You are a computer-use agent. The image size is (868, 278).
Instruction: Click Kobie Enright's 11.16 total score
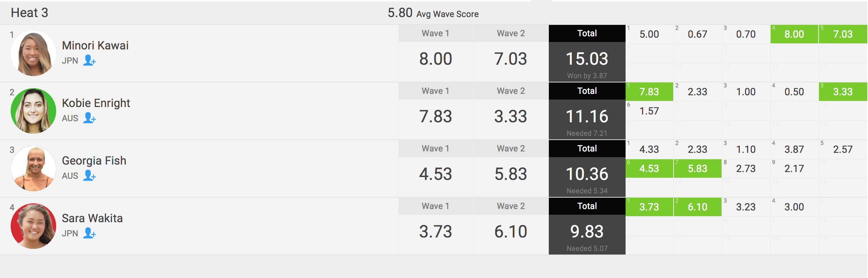click(587, 116)
